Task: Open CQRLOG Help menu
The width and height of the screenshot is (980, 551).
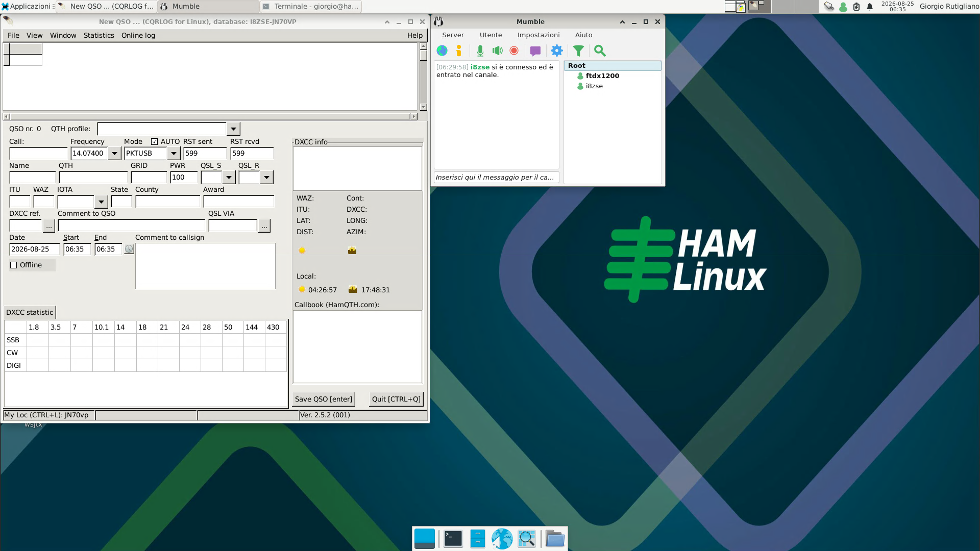Action: pos(414,35)
